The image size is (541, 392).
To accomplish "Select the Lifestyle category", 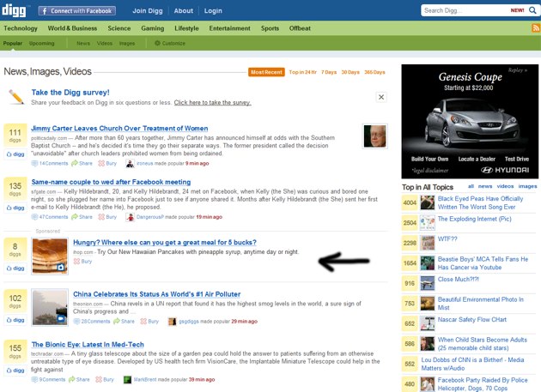I will (186, 28).
